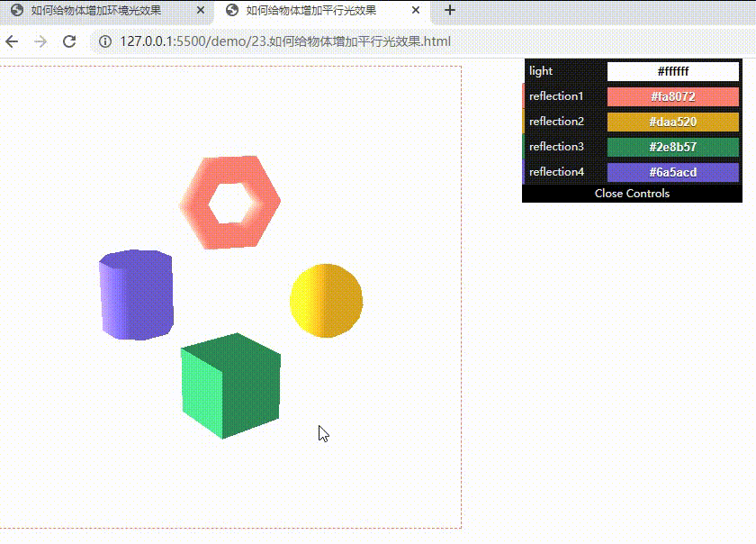Open reflection3 color swatch #2e8b57
The width and height of the screenshot is (756, 544).
(672, 147)
